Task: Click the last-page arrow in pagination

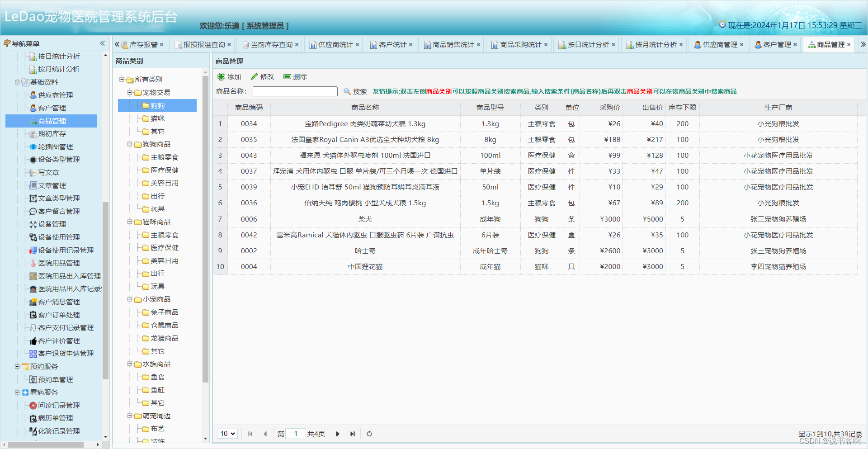Action: point(353,434)
